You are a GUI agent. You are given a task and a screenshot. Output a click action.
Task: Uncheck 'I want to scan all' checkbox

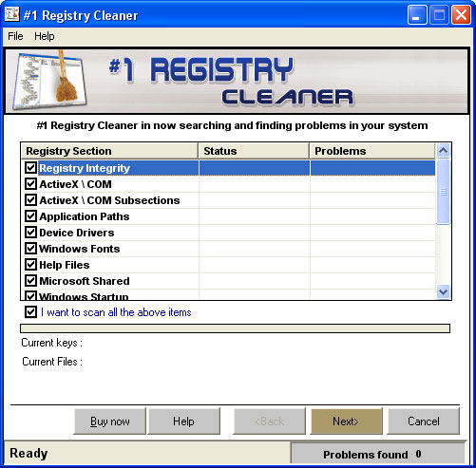30,312
